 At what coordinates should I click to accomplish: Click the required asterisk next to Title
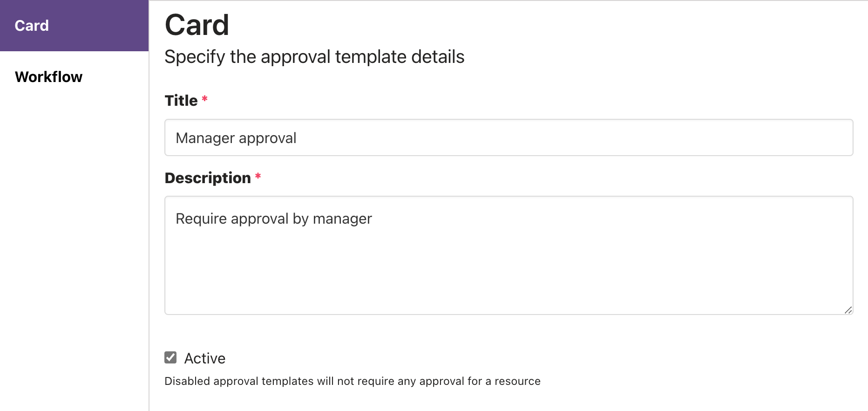click(205, 99)
